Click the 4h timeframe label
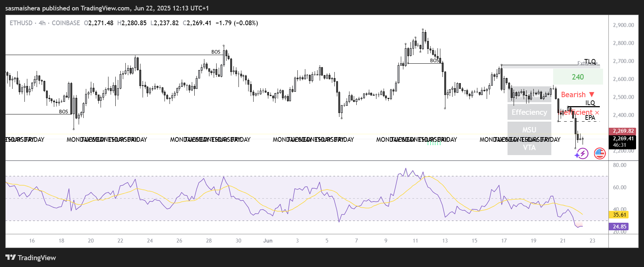This screenshot has width=644, height=267. (x=42, y=23)
